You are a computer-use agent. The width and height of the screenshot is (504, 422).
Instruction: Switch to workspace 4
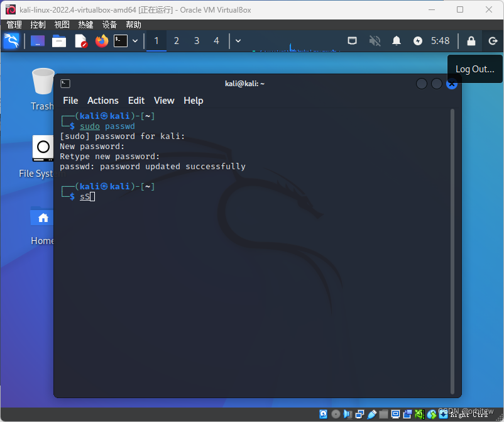216,41
